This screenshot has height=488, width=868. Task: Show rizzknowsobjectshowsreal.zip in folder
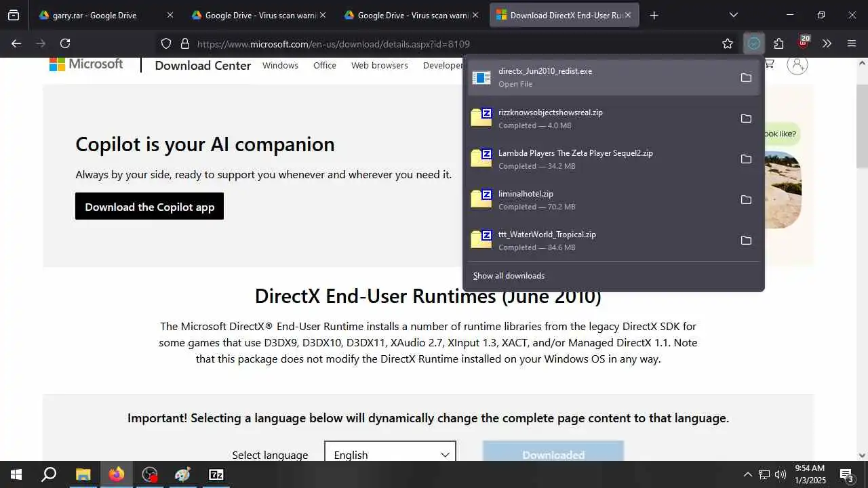746,119
